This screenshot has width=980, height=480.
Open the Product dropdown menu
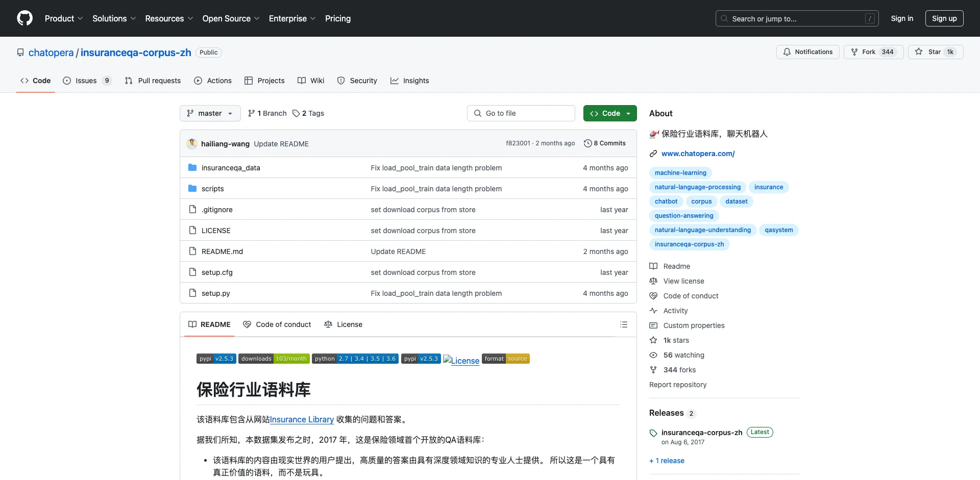[x=64, y=18]
